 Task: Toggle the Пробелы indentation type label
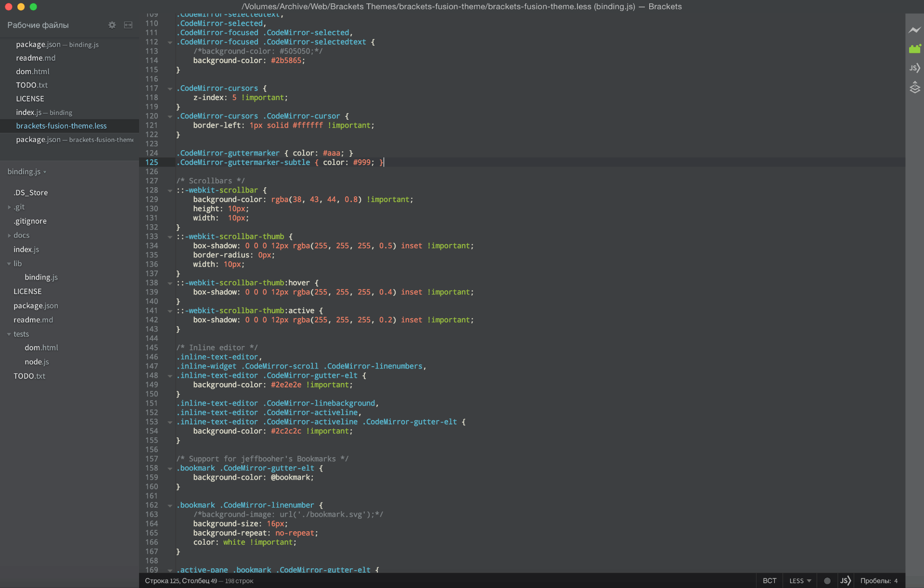(875, 581)
